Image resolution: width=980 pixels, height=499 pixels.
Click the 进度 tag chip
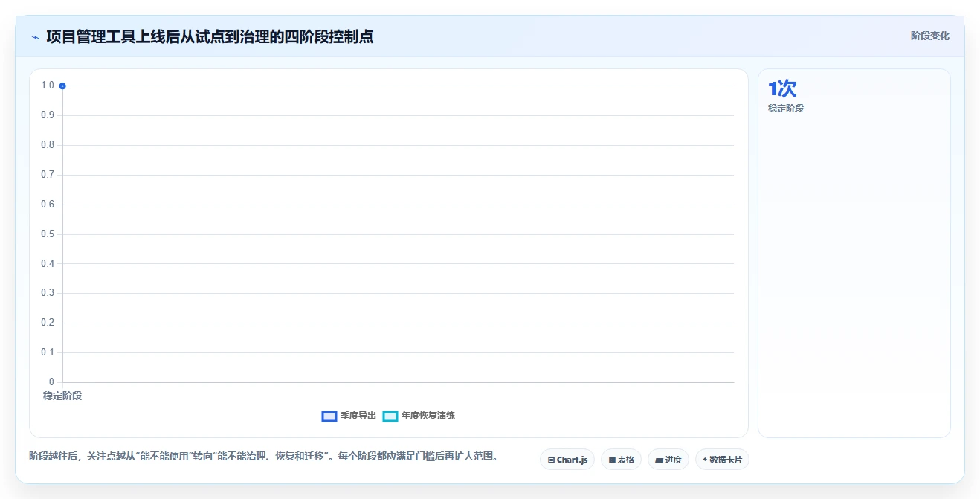[x=668, y=460]
